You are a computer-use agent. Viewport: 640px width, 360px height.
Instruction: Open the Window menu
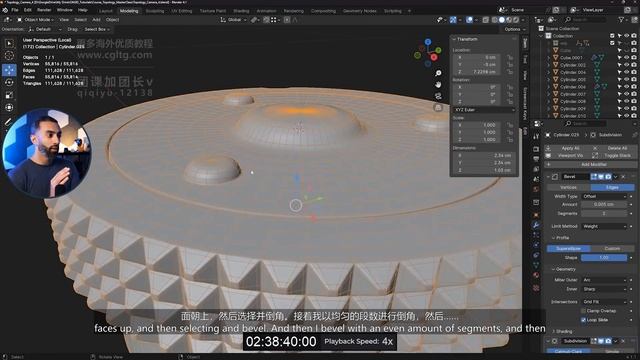[x=64, y=10]
